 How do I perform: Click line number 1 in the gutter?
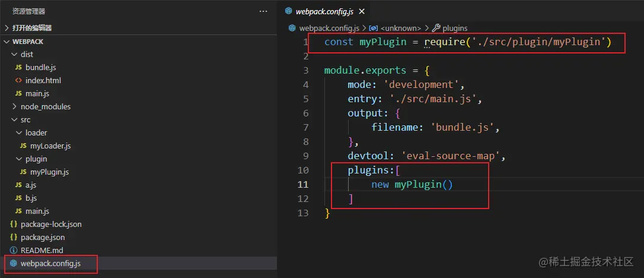coord(305,42)
